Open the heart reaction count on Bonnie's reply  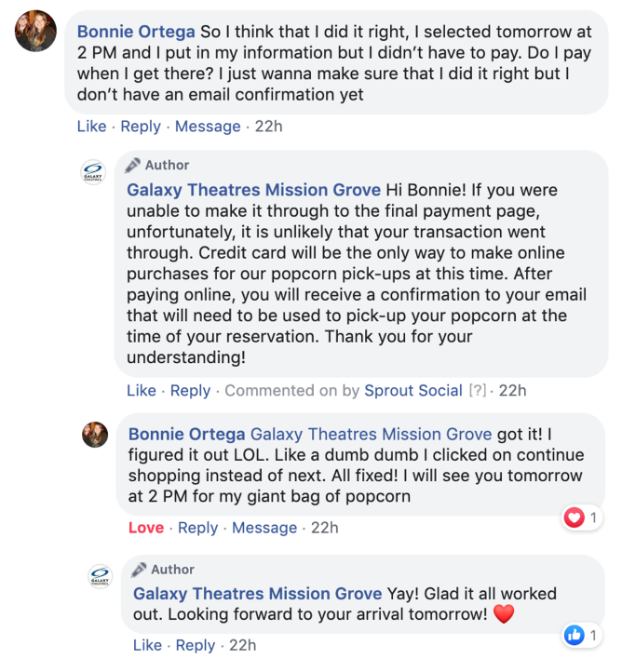(x=582, y=517)
